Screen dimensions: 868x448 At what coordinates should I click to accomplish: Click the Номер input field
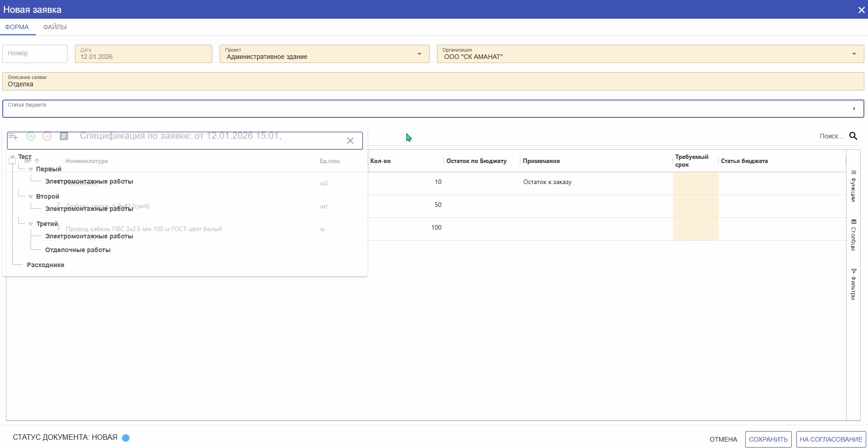point(35,53)
